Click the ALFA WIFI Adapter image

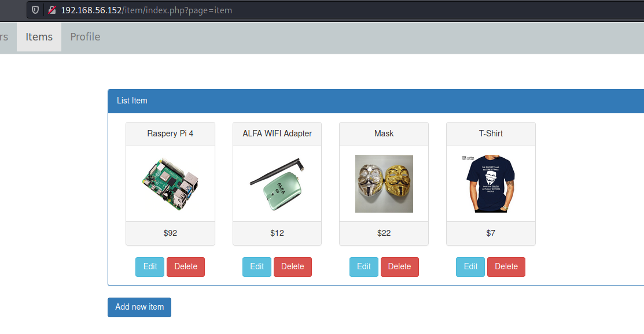[x=277, y=184]
